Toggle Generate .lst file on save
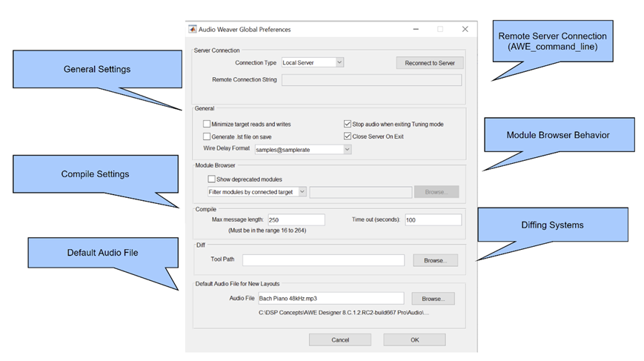This screenshot has width=644, height=361. pyautogui.click(x=207, y=137)
